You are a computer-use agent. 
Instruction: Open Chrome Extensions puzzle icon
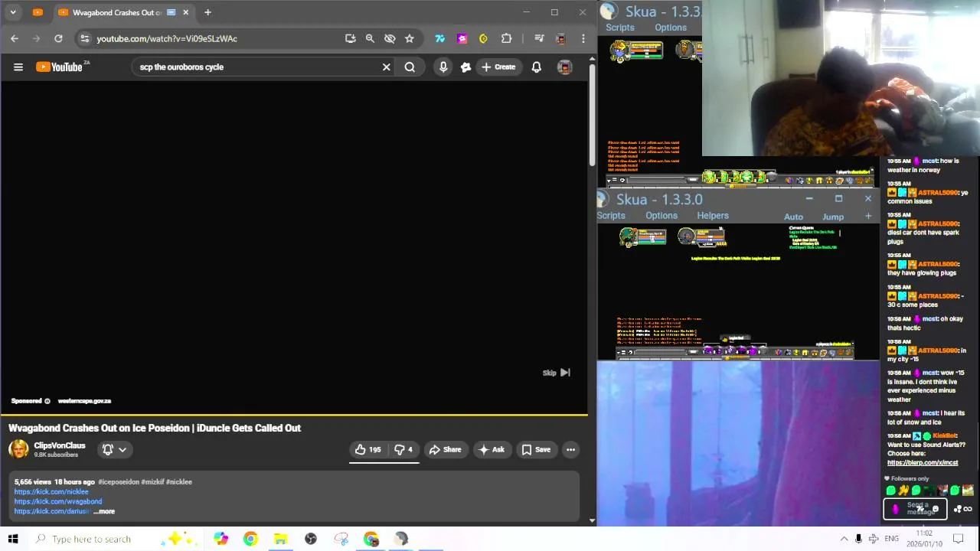pyautogui.click(x=507, y=38)
